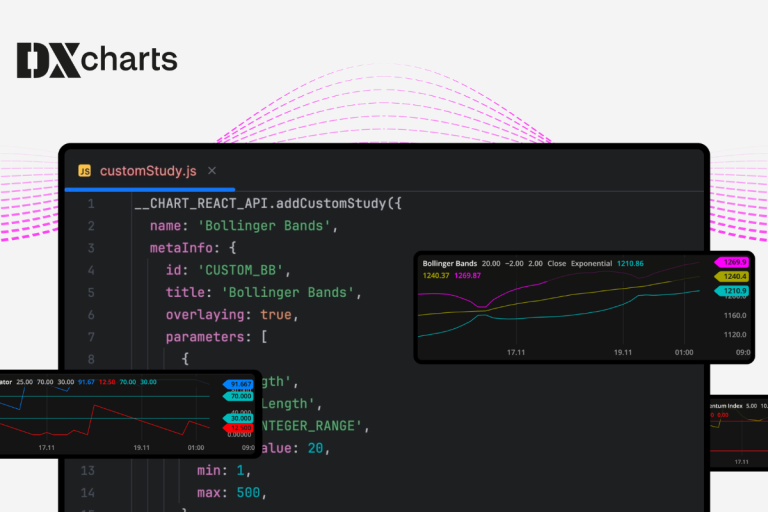
Task: Click the Bollinger Bands chart legend title
Action: pos(450,264)
